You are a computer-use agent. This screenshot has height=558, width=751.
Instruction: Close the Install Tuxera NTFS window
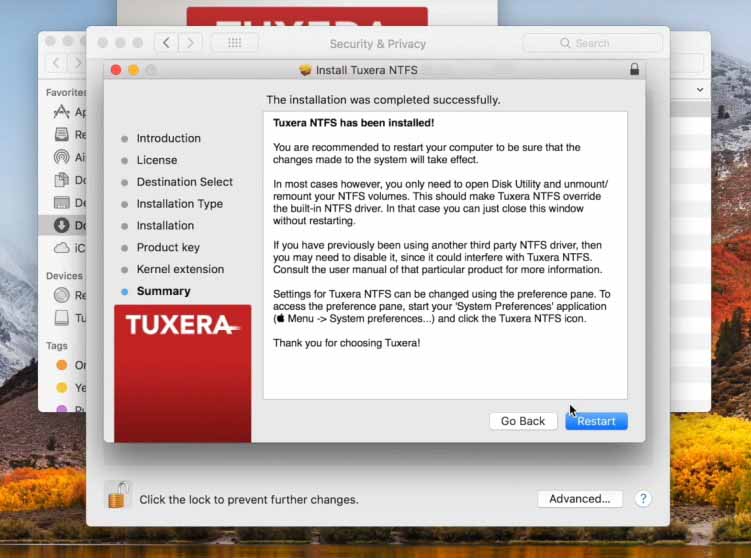(x=116, y=70)
